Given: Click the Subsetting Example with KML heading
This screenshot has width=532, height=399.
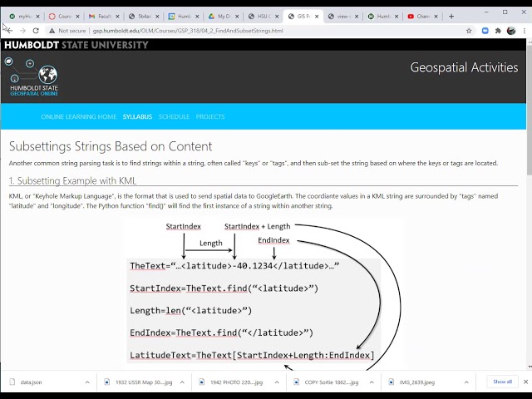Looking at the screenshot, I should [72, 180].
